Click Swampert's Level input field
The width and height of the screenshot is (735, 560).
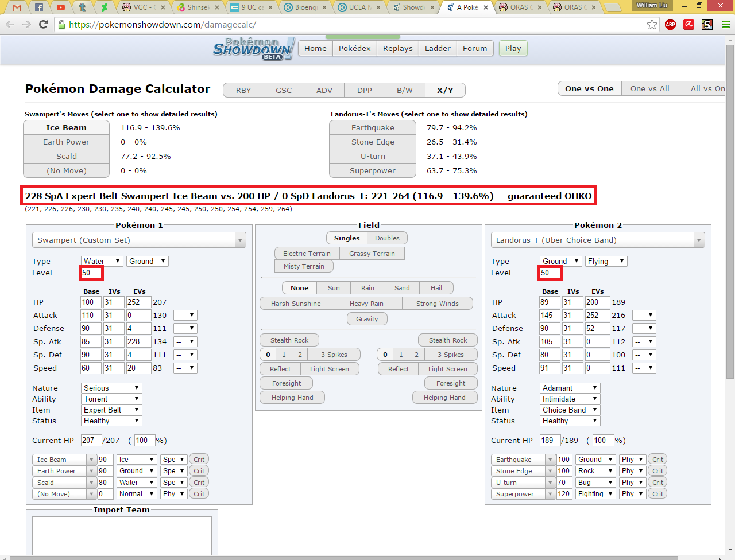91,273
